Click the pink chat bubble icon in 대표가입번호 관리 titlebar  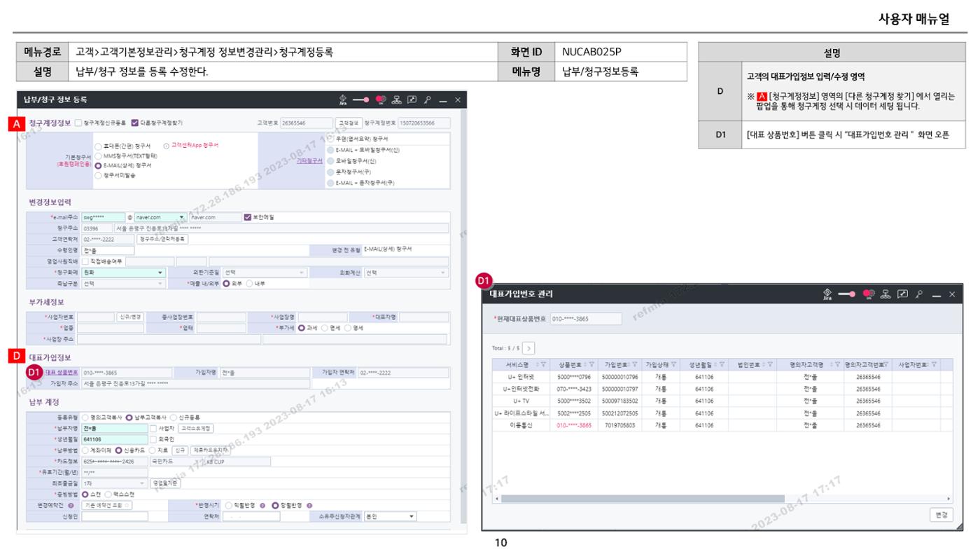869,294
